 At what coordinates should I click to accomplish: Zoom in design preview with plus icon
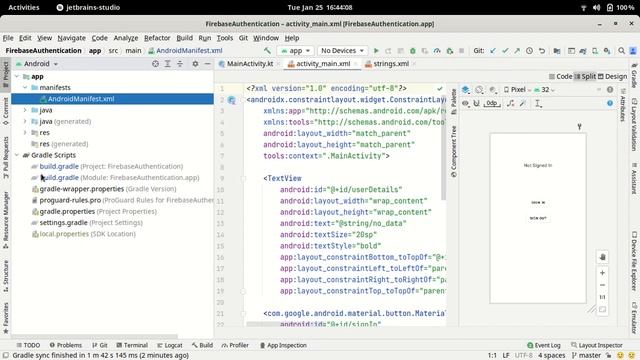602,272
